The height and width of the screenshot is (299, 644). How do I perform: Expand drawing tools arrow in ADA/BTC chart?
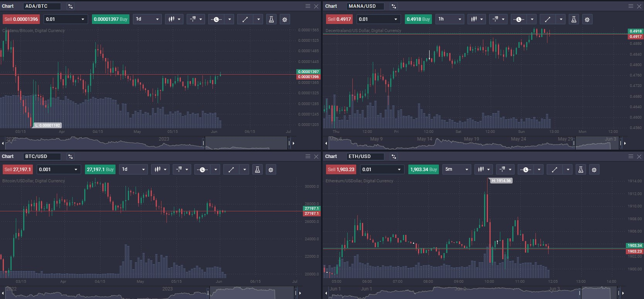pyautogui.click(x=258, y=19)
